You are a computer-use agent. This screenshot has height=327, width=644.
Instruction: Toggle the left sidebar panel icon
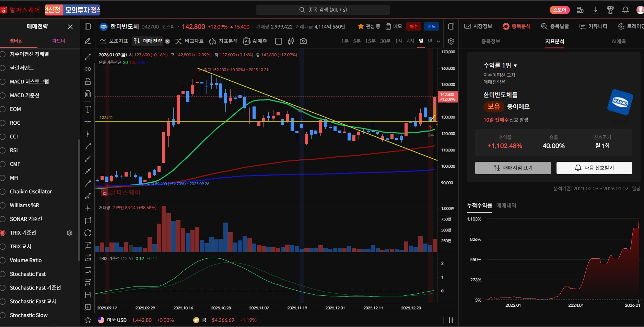88,26
